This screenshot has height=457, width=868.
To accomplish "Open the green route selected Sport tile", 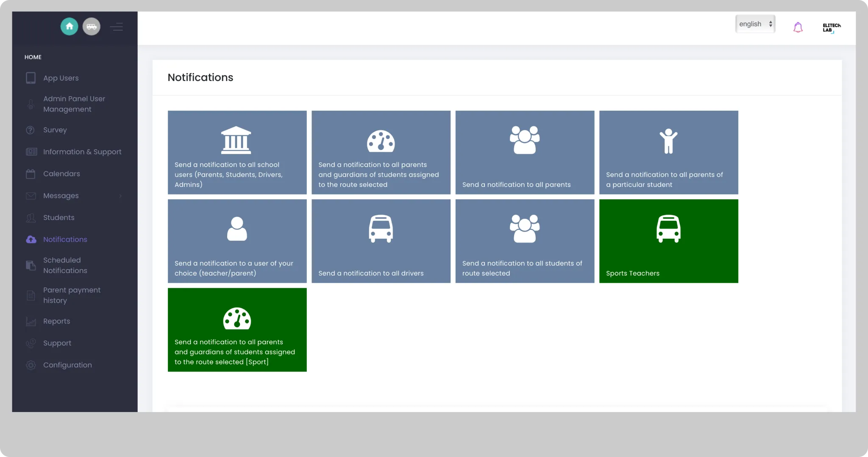I will coord(237,330).
